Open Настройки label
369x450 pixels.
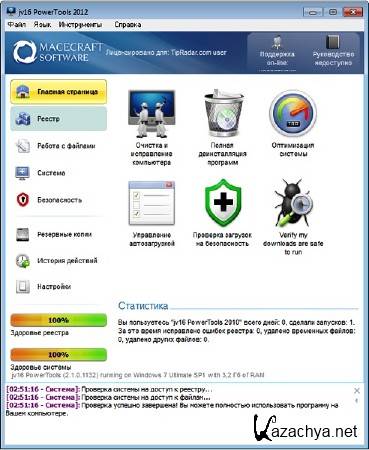[x=54, y=287]
